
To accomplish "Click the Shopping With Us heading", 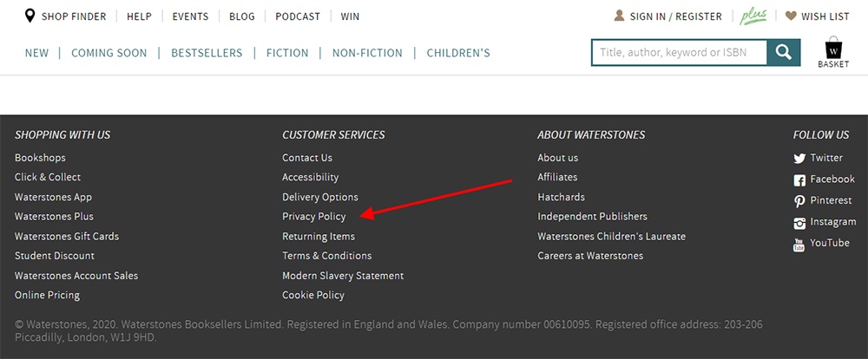I will (x=62, y=135).
